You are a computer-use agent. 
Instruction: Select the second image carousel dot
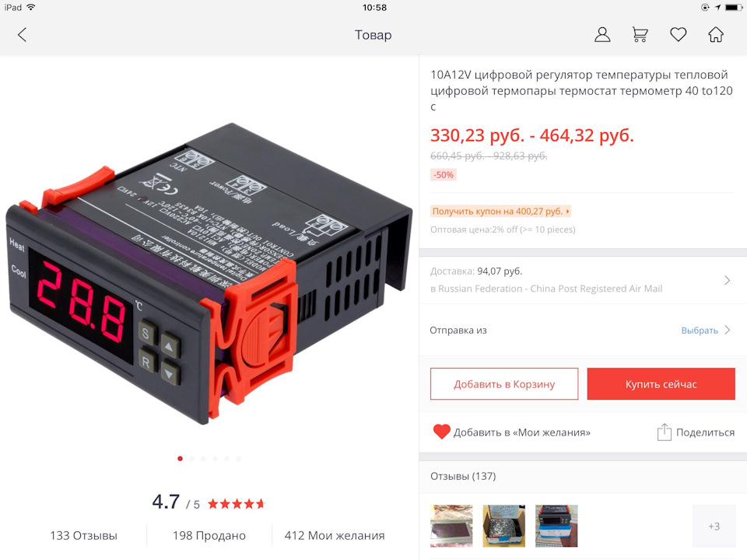pyautogui.click(x=191, y=459)
